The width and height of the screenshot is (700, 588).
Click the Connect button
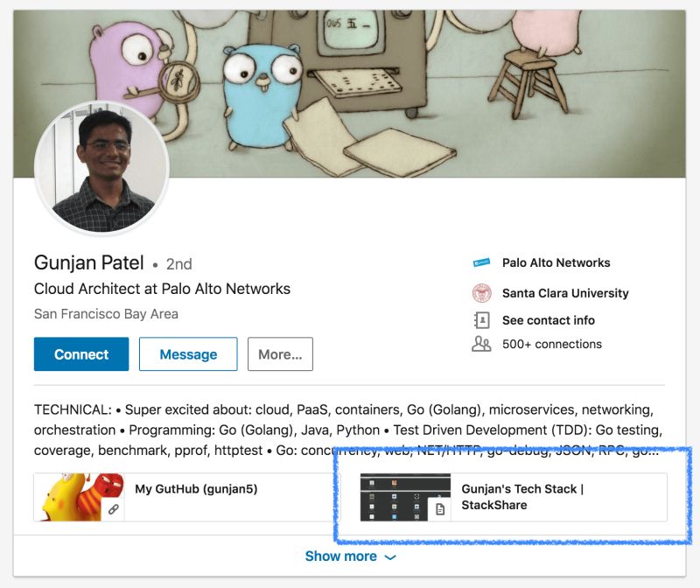81,354
